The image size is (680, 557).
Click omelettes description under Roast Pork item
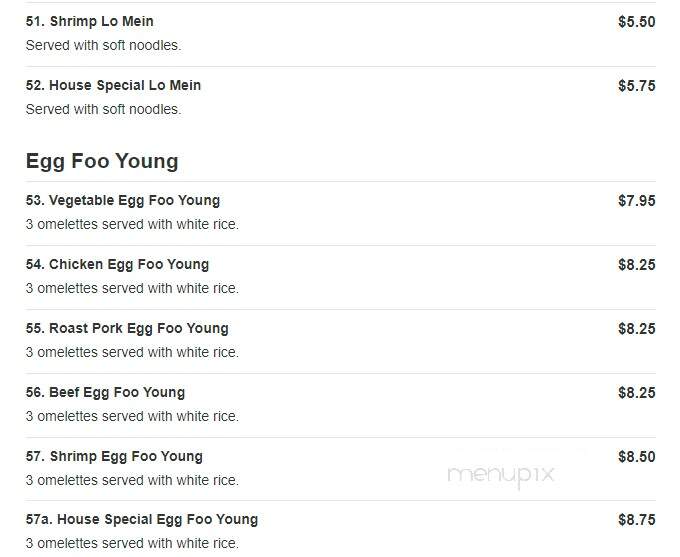click(132, 352)
